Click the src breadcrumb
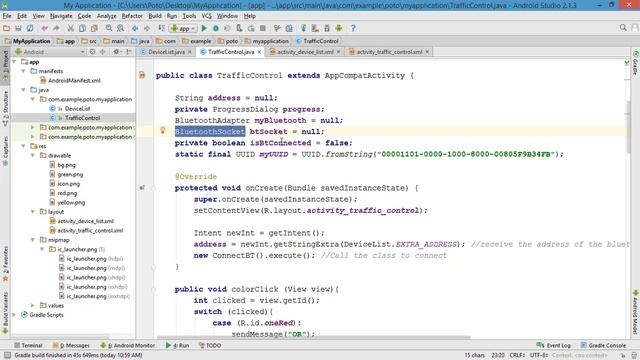Viewport: 640px width, 360px height. pos(89,41)
